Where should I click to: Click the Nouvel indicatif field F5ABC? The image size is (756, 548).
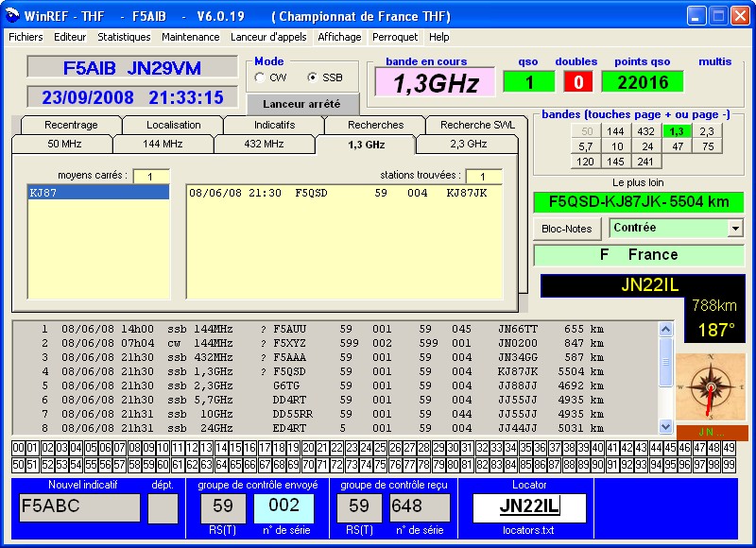click(x=79, y=507)
